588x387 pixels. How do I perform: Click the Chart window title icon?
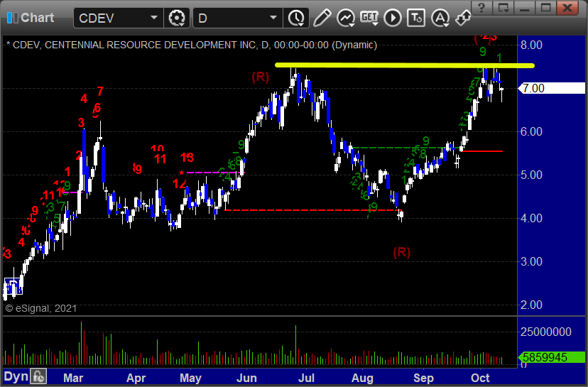[x=12, y=18]
